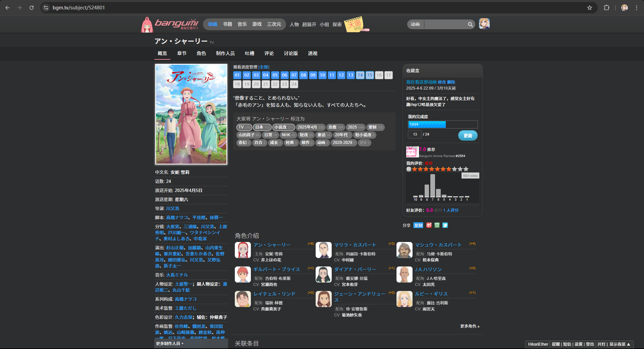Open the 书籍 navigation menu
This screenshot has height=349, width=644.
(227, 24)
